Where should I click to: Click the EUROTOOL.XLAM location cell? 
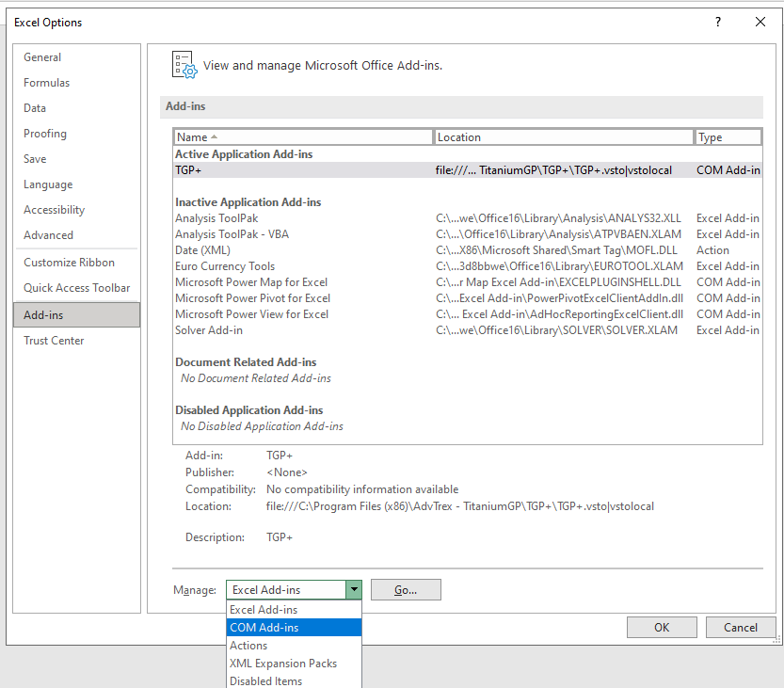(x=559, y=266)
